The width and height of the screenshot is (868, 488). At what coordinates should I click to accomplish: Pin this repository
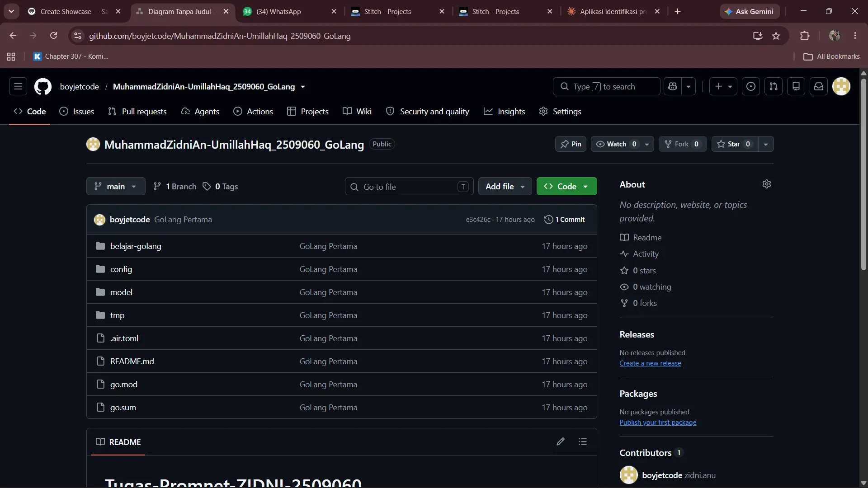(x=571, y=144)
